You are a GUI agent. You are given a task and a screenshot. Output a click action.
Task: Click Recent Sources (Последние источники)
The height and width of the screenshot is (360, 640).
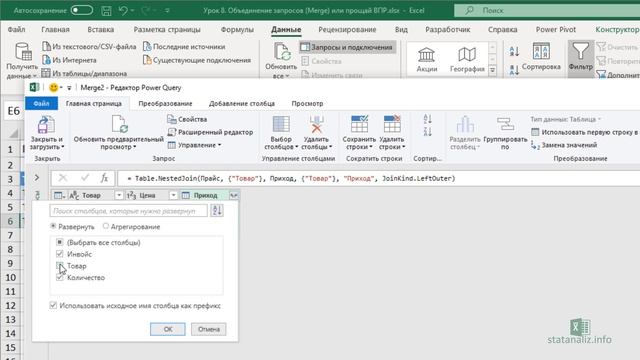(x=184, y=47)
